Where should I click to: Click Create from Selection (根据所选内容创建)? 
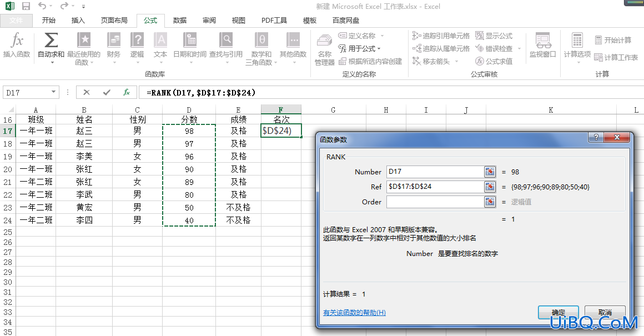[x=370, y=61]
